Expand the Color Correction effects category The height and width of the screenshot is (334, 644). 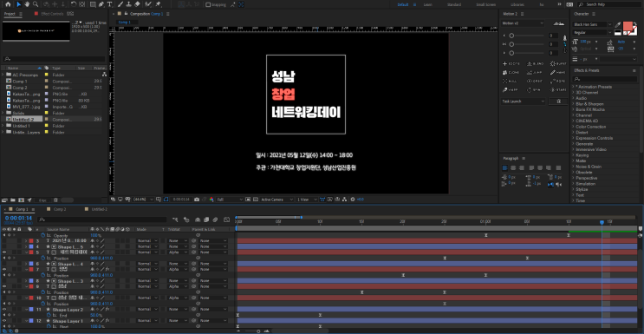pyautogui.click(x=573, y=128)
